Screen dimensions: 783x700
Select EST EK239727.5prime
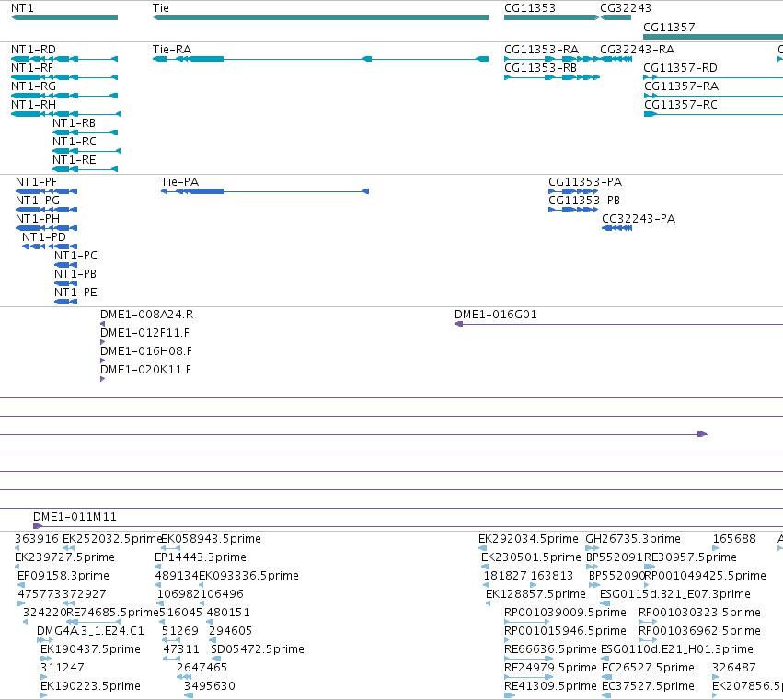(65, 557)
